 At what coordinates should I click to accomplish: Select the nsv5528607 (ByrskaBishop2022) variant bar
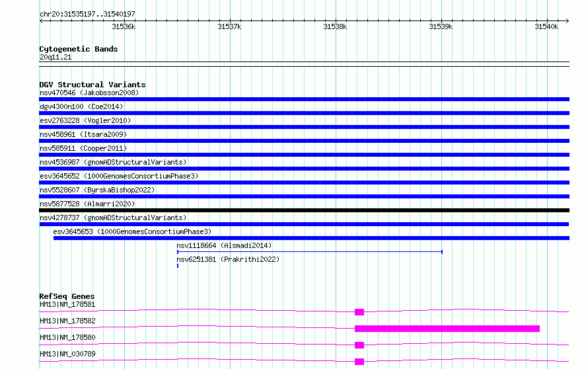[304, 196]
